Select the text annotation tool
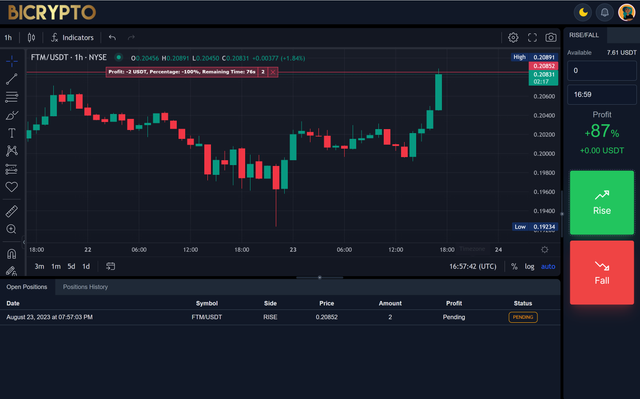This screenshot has height=399, width=640. tap(11, 133)
